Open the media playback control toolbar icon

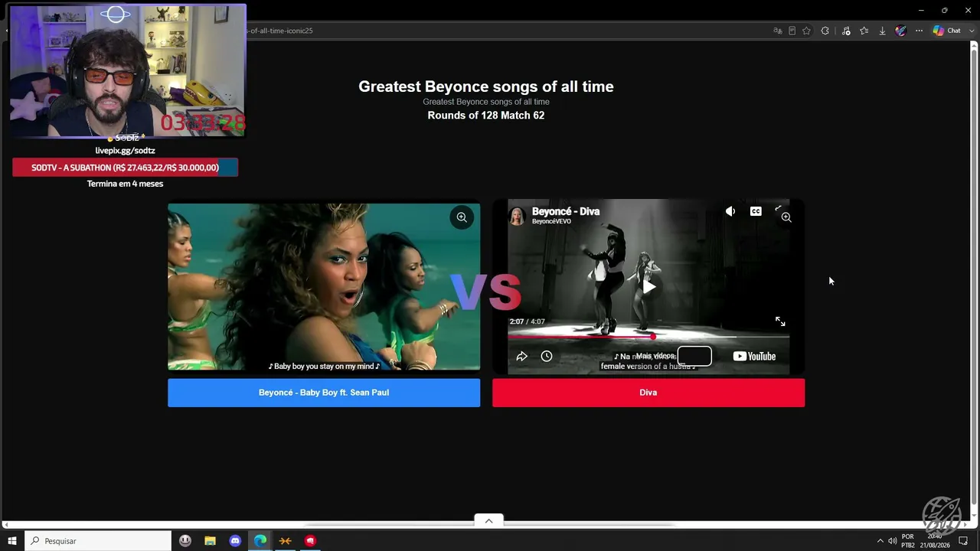tap(846, 31)
